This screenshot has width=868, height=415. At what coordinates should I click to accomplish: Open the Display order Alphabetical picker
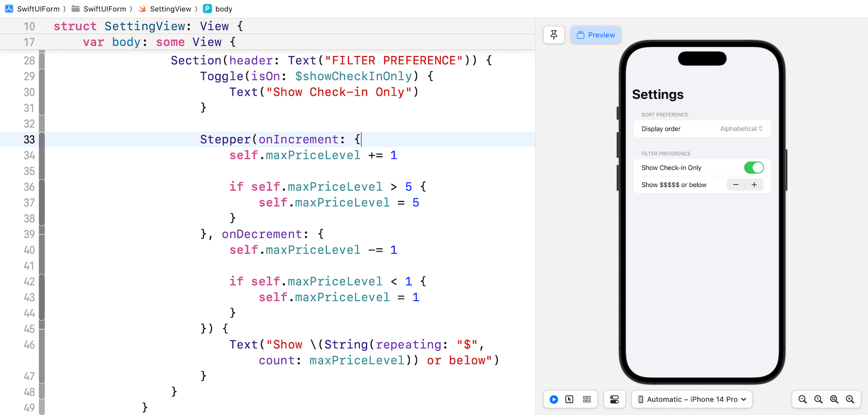pyautogui.click(x=741, y=129)
